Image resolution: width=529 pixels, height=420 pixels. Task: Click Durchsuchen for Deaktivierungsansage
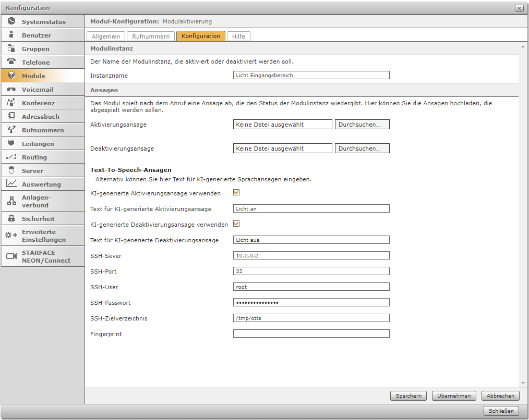click(362, 149)
